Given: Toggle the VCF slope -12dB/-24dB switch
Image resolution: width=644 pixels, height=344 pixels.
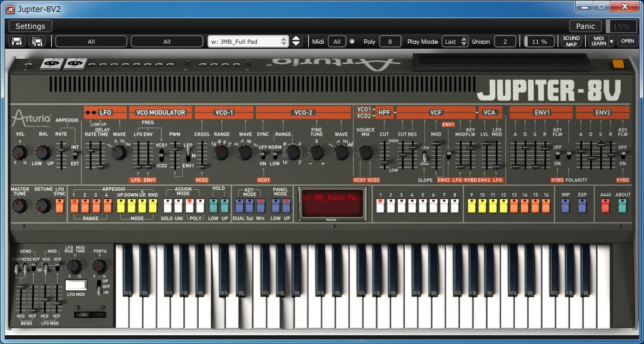Looking at the screenshot, I should click(x=425, y=156).
